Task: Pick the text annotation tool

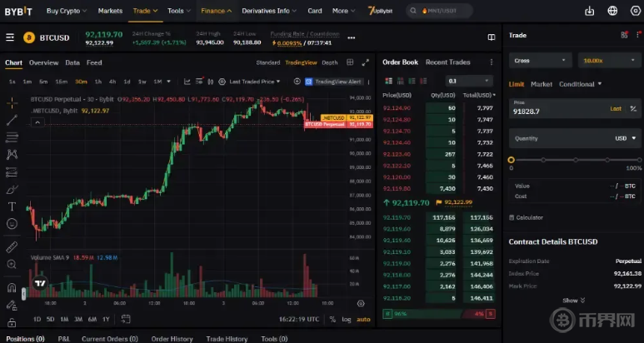Action: pos(12,206)
